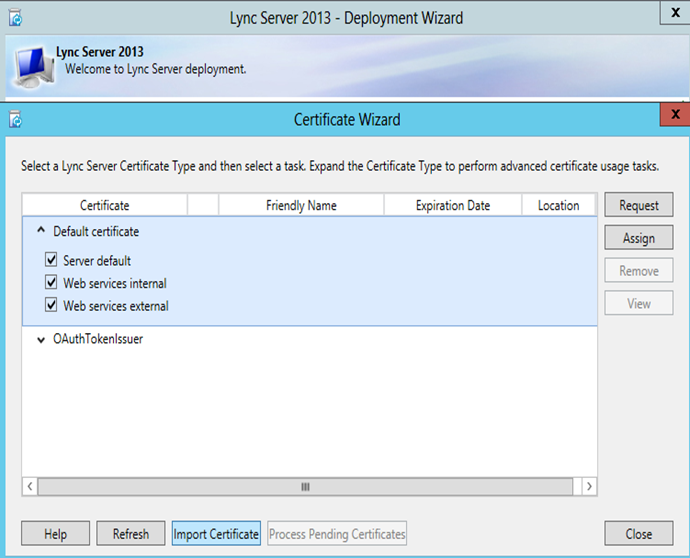Click the Certificate Wizard title bar icon

pyautogui.click(x=15, y=119)
